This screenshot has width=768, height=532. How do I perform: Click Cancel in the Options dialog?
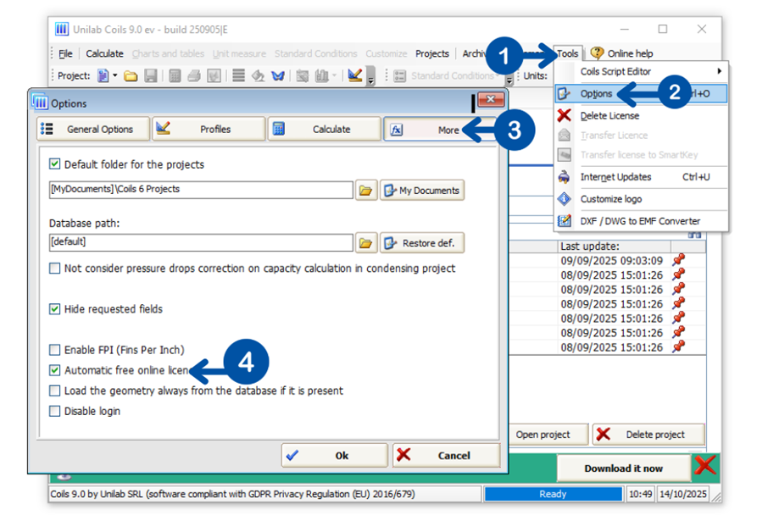tap(446, 456)
